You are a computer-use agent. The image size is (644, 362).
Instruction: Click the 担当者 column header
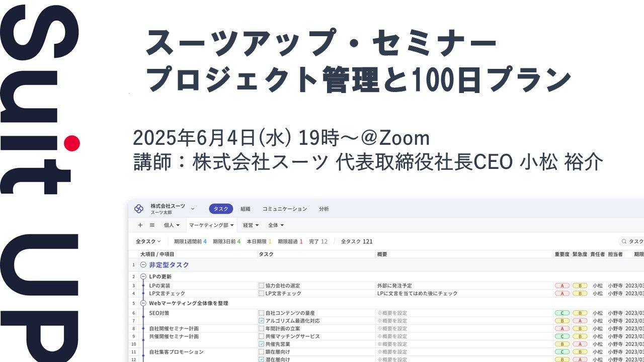tap(615, 254)
